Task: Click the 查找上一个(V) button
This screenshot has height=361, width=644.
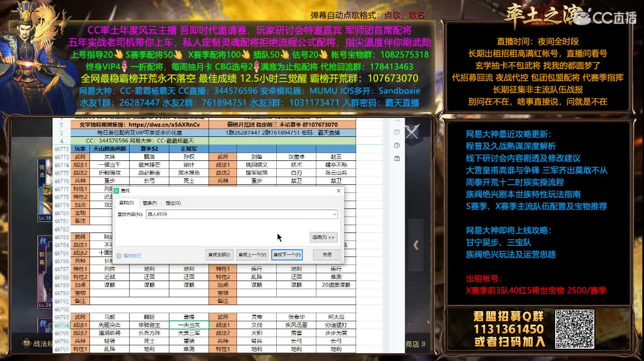Action: pyautogui.click(x=252, y=255)
